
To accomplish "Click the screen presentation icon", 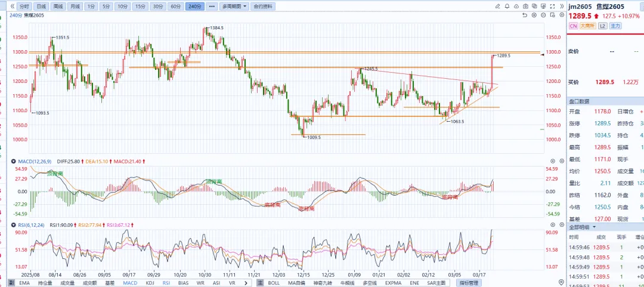I will [543, 6].
